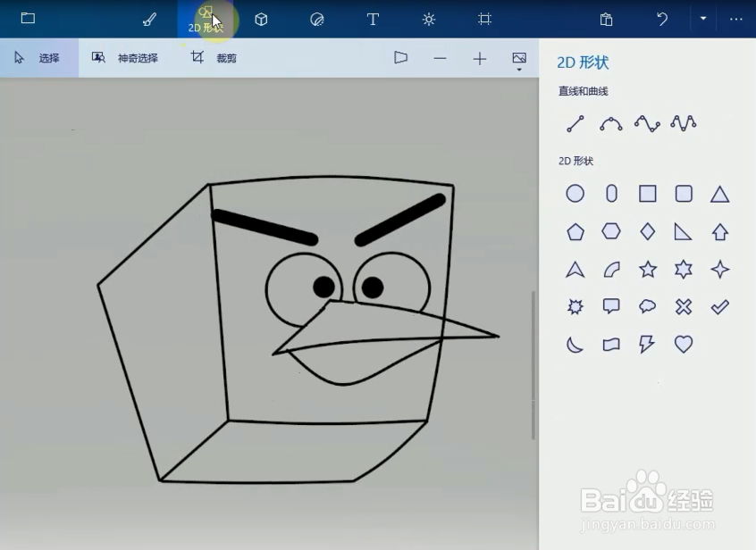
Task: Pick the six-point star shape
Action: tap(684, 270)
